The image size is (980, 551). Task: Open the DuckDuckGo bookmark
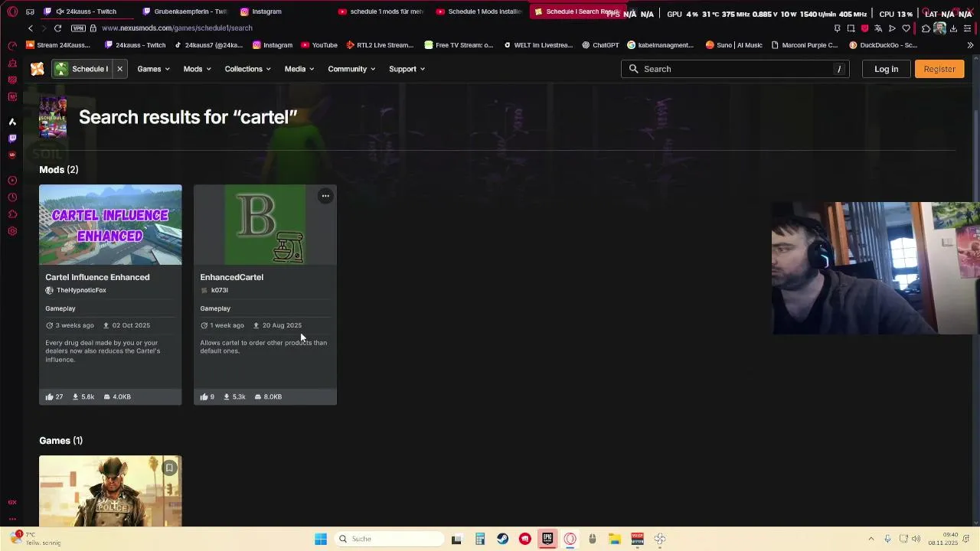[883, 45]
